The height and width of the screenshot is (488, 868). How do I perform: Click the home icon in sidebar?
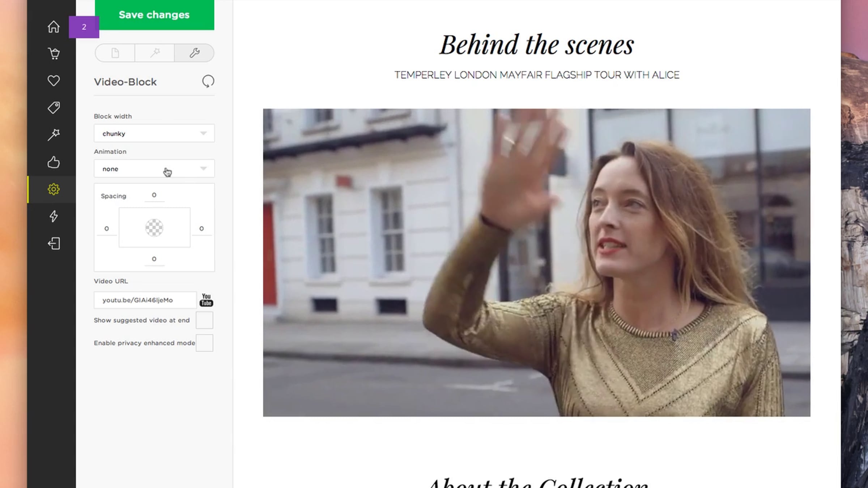pyautogui.click(x=54, y=27)
